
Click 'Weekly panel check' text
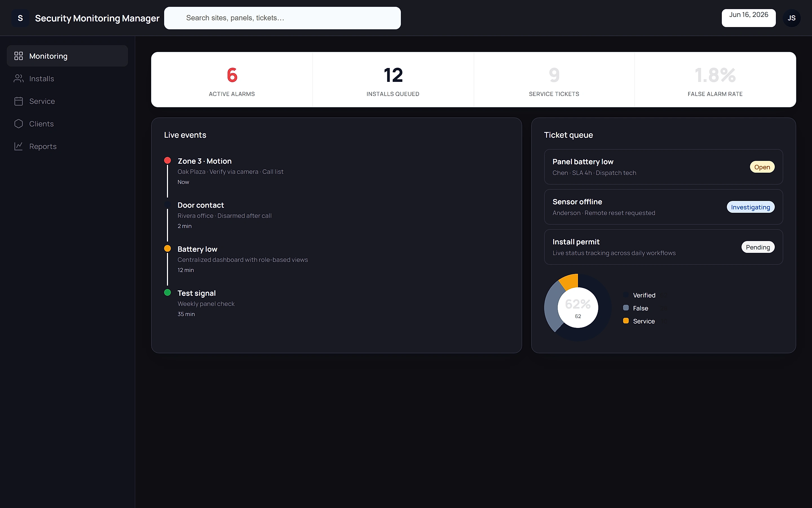[206, 304]
